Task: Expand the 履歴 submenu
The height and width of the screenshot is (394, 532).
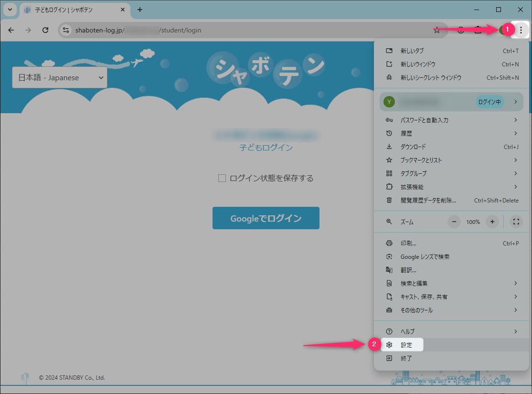Action: (x=452, y=133)
